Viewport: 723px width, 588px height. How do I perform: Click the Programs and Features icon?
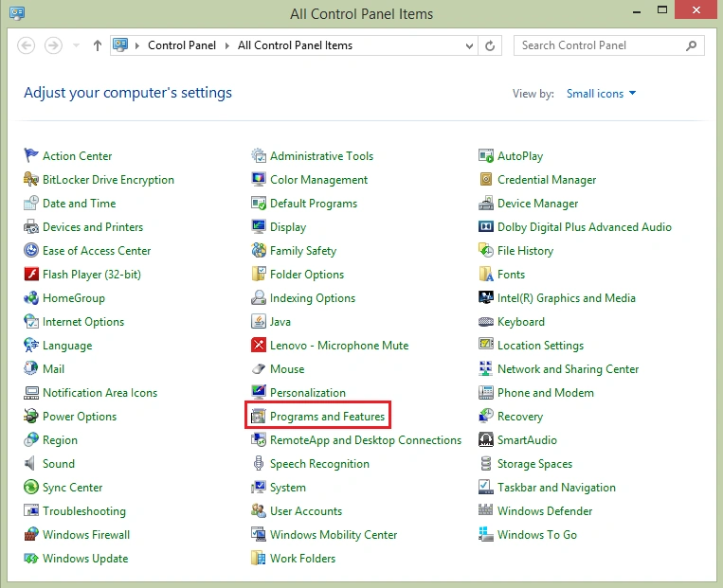click(x=258, y=416)
